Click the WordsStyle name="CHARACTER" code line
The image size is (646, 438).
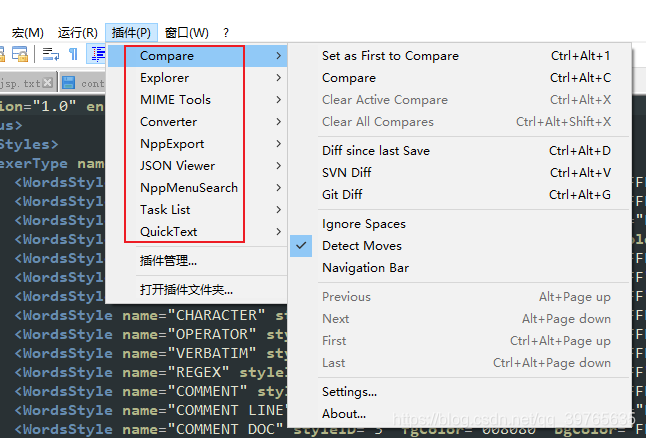(x=150, y=316)
